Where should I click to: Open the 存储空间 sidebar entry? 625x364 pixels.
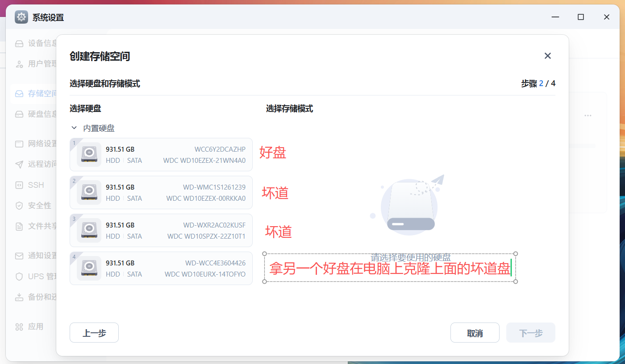[19, 94]
